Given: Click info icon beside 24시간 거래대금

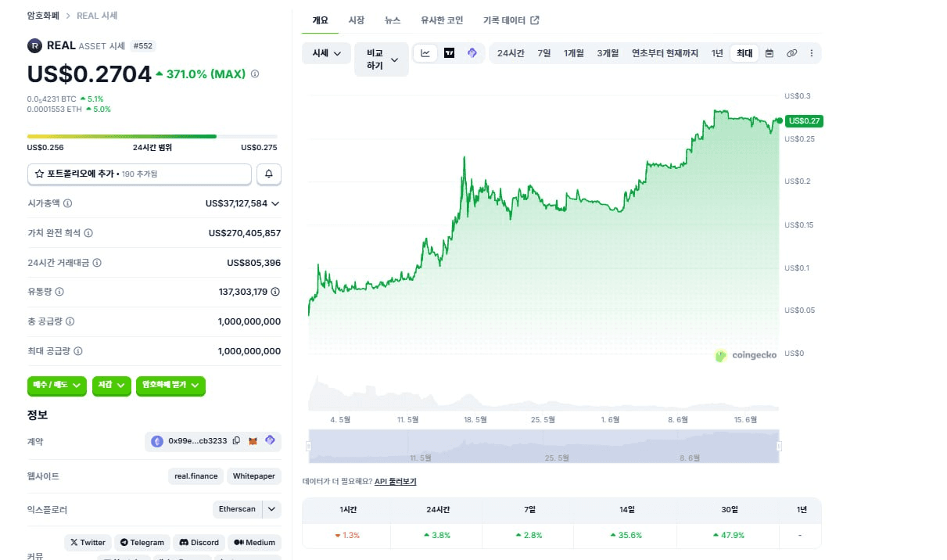Looking at the screenshot, I should pos(97,263).
